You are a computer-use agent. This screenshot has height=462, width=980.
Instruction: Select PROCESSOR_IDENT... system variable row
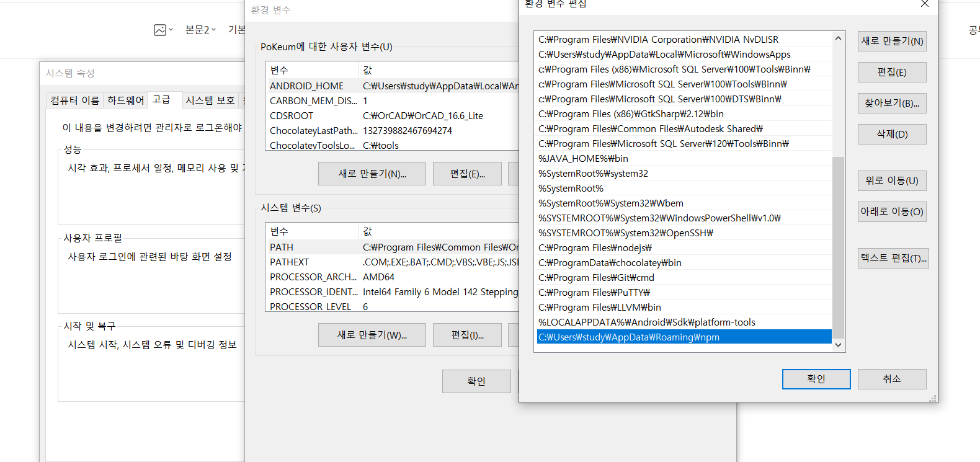(x=392, y=291)
